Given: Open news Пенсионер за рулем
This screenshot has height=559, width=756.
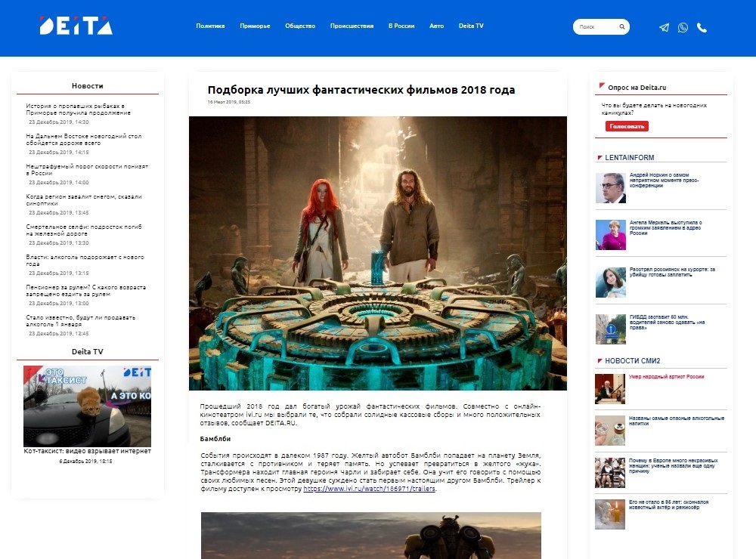Looking at the screenshot, I should (x=86, y=291).
